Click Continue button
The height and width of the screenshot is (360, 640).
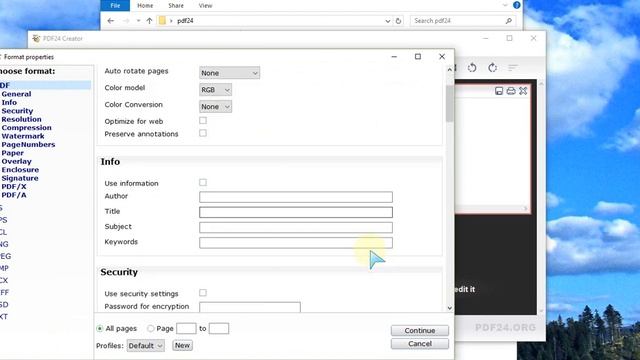point(420,330)
